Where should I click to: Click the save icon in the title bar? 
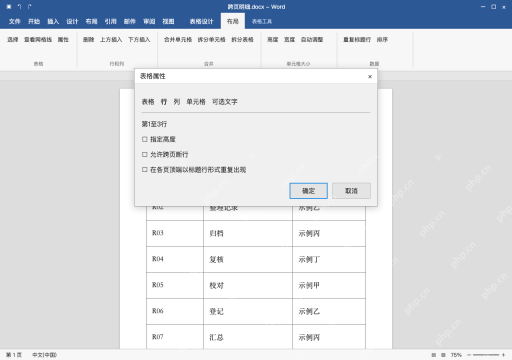pyautogui.click(x=9, y=7)
